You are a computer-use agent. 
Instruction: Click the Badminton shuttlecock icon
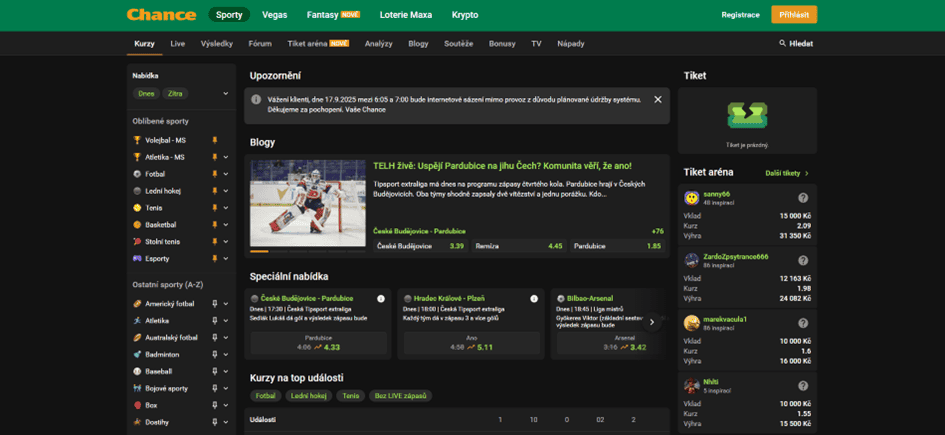click(x=137, y=355)
